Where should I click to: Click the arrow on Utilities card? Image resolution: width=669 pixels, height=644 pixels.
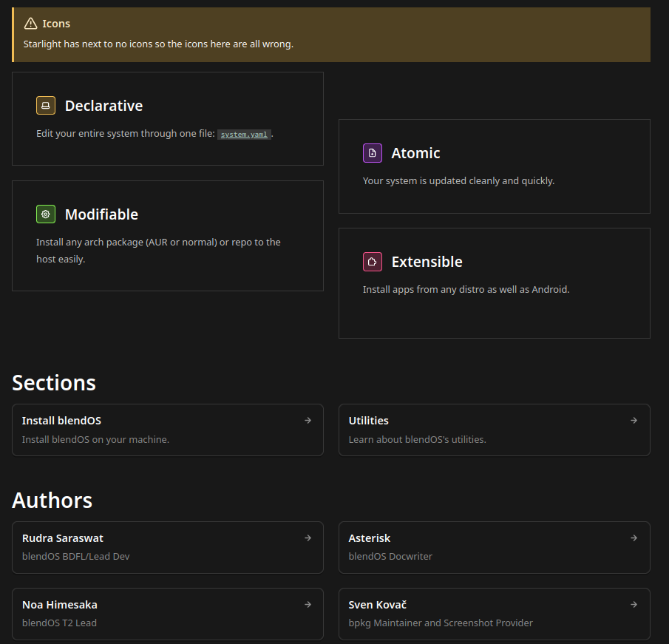(634, 420)
